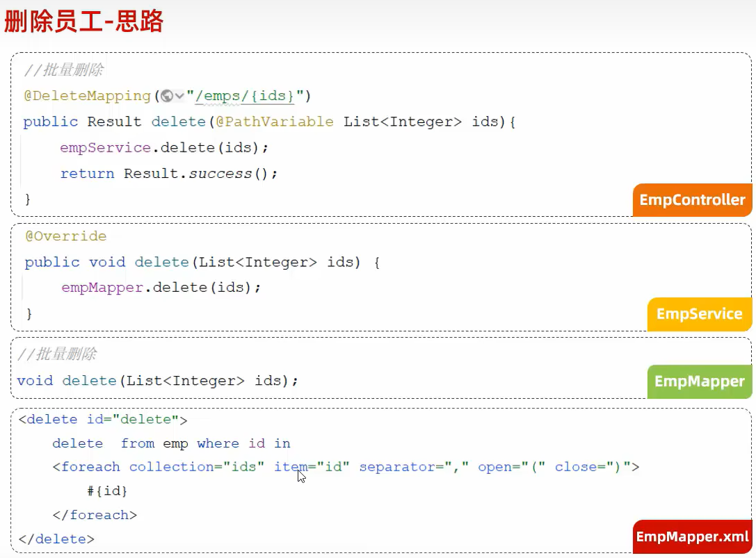The height and width of the screenshot is (558, 756).
Task: Click the EmpService label badge
Action: click(700, 314)
